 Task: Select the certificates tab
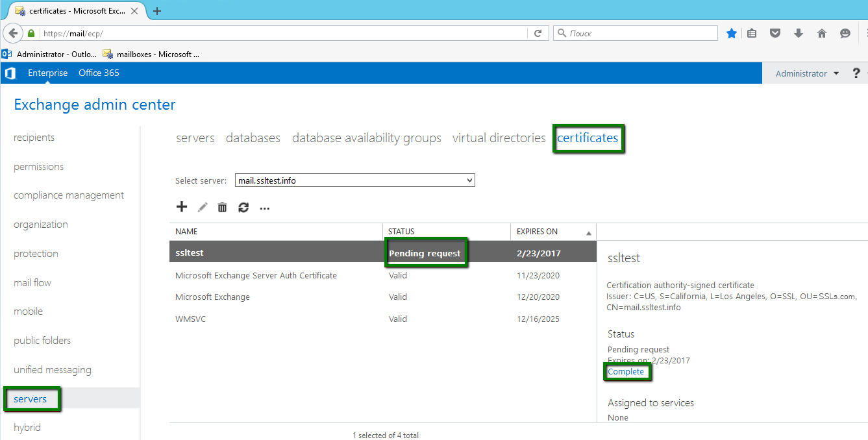[588, 138]
